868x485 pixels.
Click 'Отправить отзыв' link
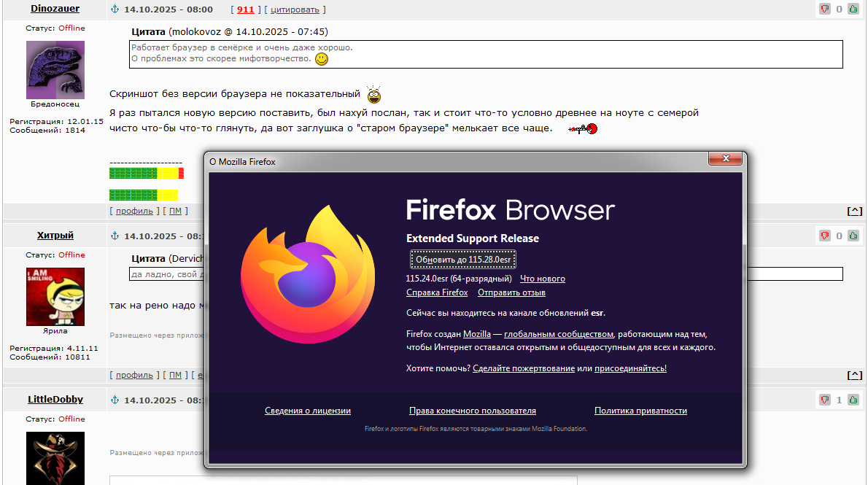[x=511, y=292]
